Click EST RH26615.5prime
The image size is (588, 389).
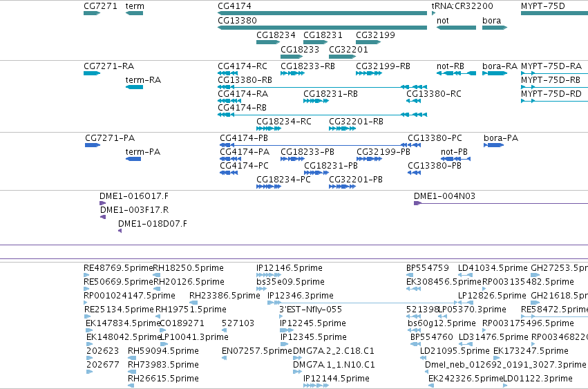click(x=131, y=386)
